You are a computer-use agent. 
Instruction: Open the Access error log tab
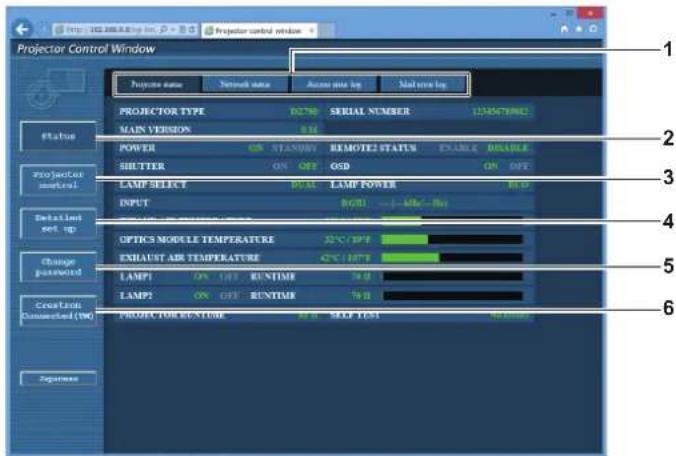pyautogui.click(x=334, y=84)
